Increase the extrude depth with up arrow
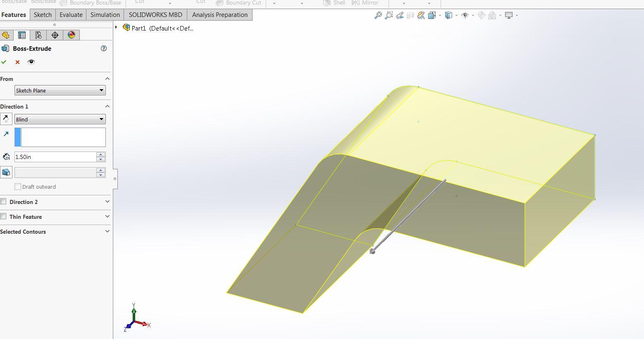644x339 pixels. tap(101, 154)
